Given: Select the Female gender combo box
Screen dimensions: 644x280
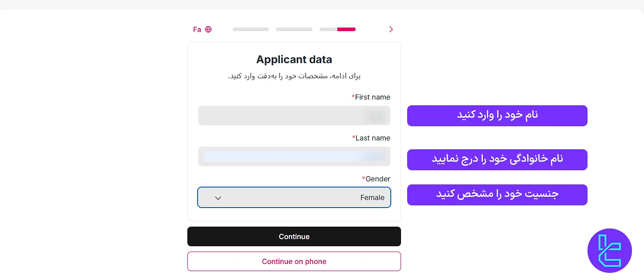Looking at the screenshot, I should 294,197.
